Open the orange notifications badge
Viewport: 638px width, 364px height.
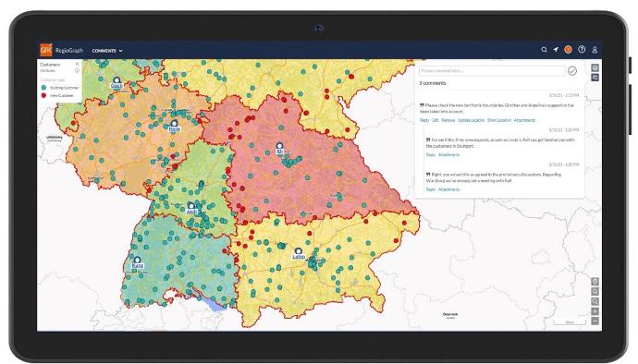point(569,50)
